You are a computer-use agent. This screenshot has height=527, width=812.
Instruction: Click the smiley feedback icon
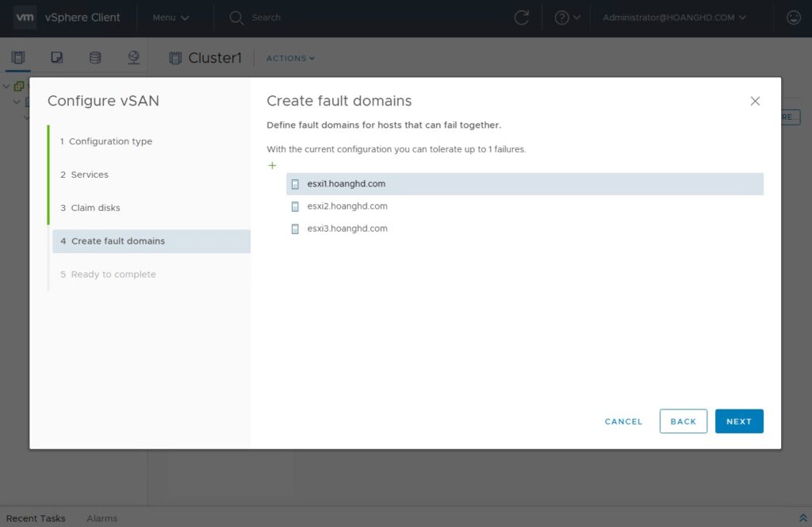(x=793, y=17)
